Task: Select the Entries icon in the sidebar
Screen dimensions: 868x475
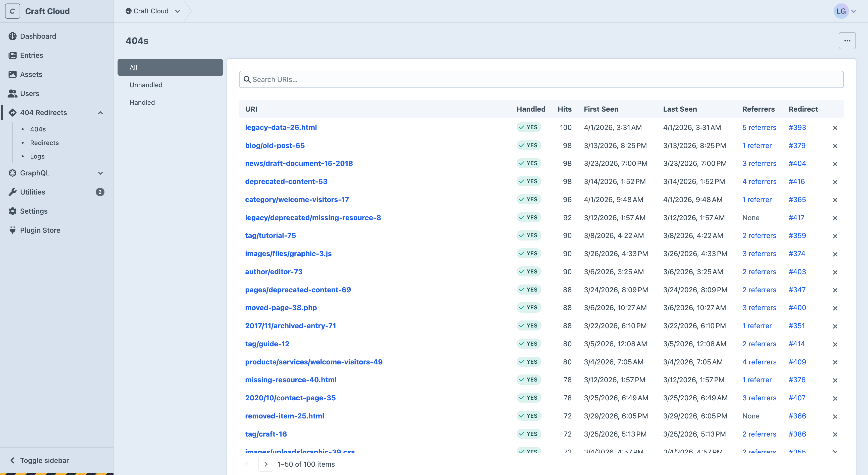Action: tap(13, 55)
